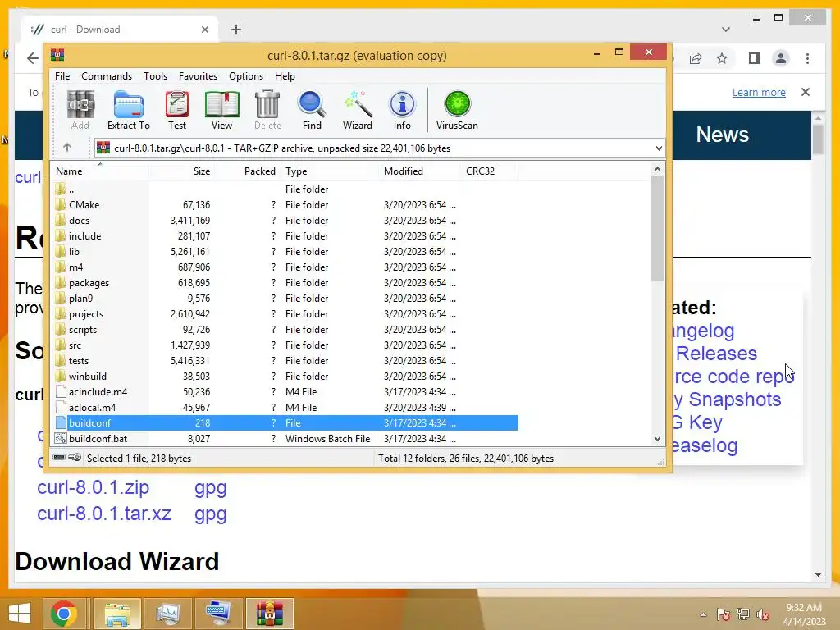Click the file list vertical scrollbar thumb
Viewport: 840px width, 630px height.
(x=657, y=228)
